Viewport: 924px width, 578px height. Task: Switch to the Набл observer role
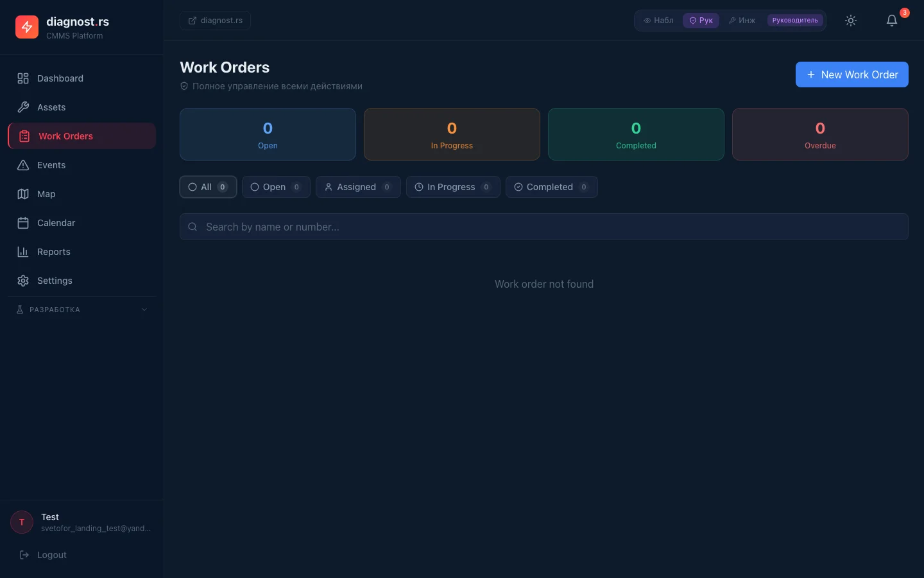click(x=658, y=21)
